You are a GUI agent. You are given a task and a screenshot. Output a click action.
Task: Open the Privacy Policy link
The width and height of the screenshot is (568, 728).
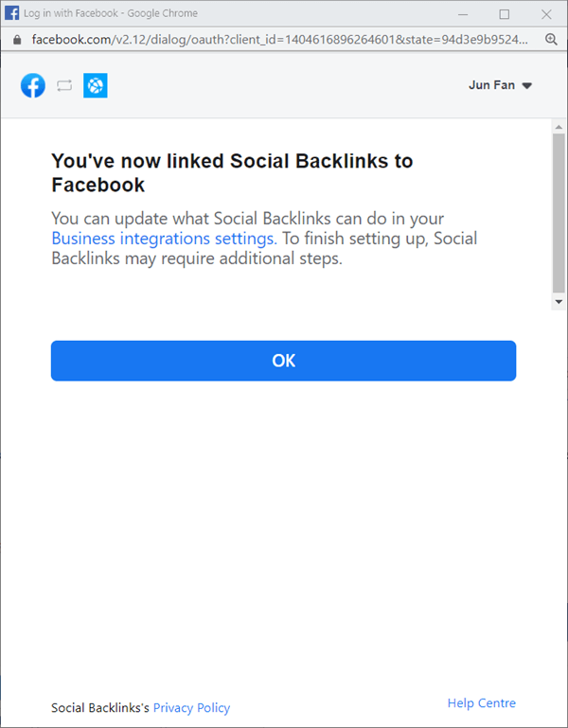click(x=191, y=707)
